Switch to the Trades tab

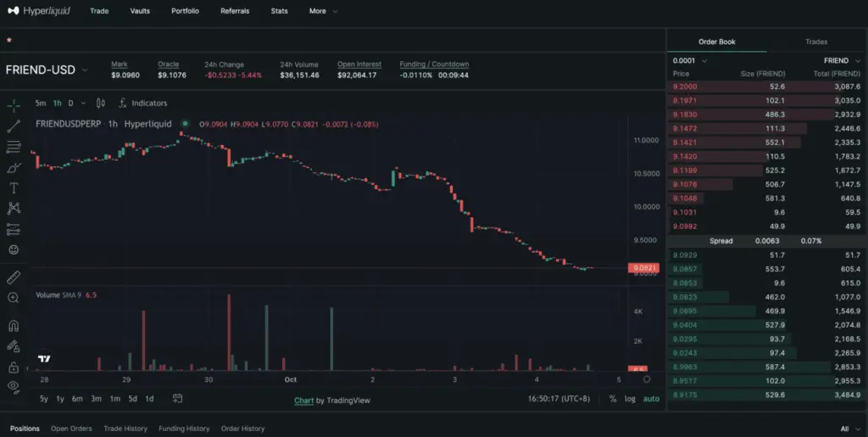tap(816, 42)
